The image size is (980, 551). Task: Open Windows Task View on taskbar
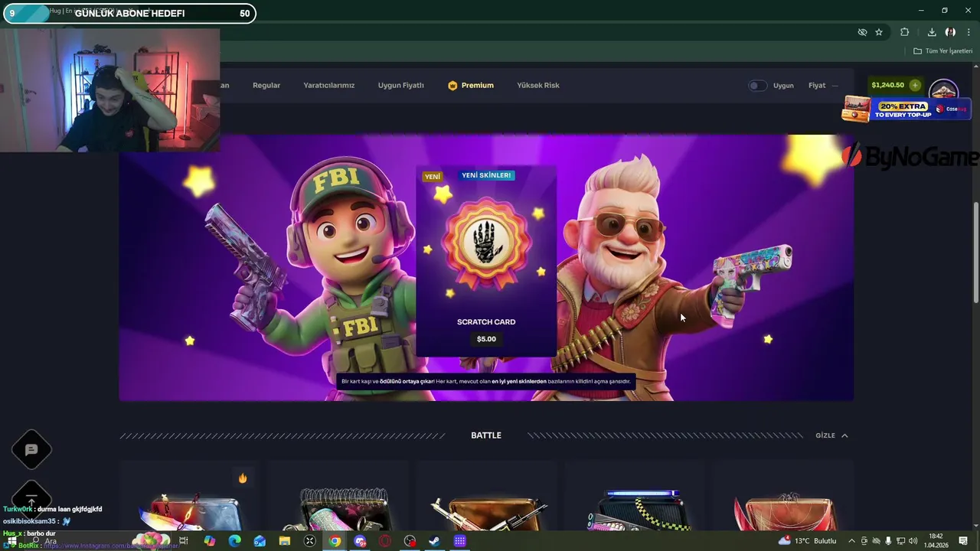pos(184,541)
